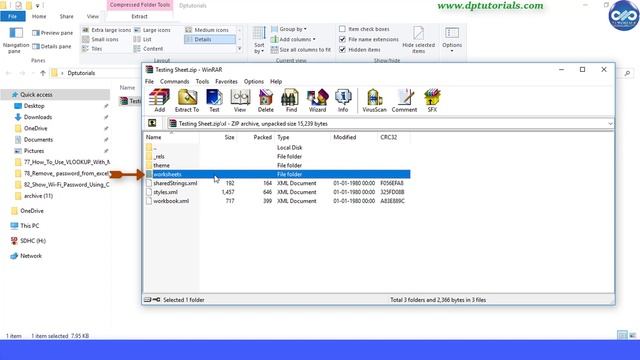The image size is (640, 360).
Task: Click the Navigation pane icon in Explorer
Action: coord(16,40)
